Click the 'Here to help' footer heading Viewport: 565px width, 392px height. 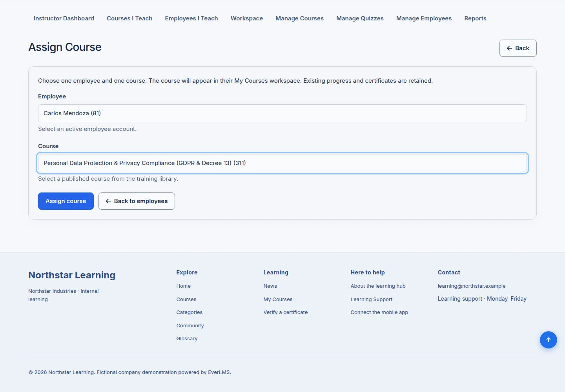click(368, 272)
